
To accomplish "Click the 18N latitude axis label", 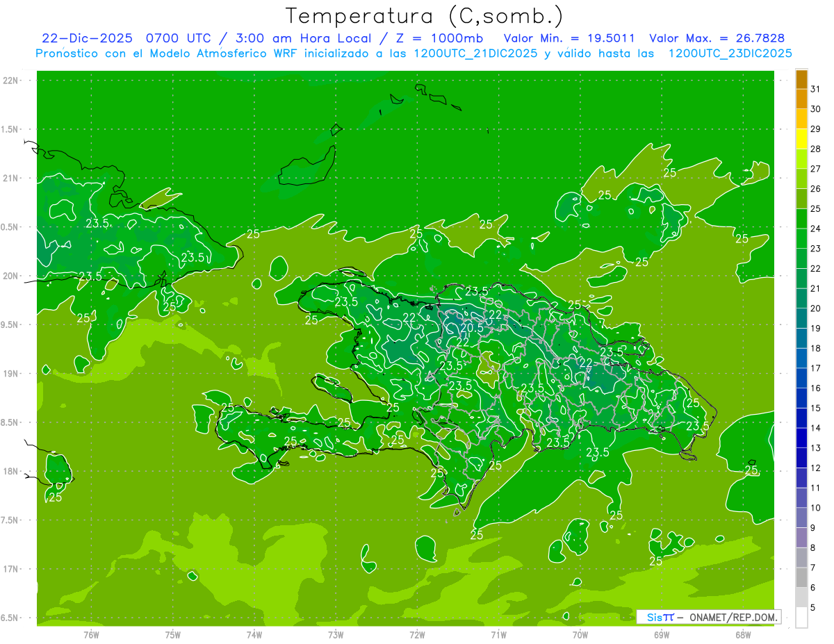I will pyautogui.click(x=10, y=471).
